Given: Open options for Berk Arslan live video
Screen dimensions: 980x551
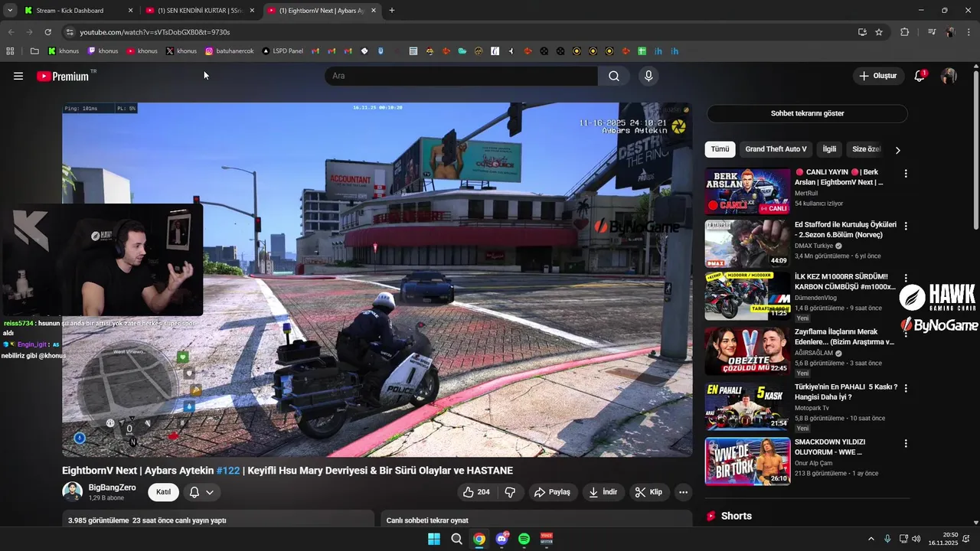Looking at the screenshot, I should [906, 174].
